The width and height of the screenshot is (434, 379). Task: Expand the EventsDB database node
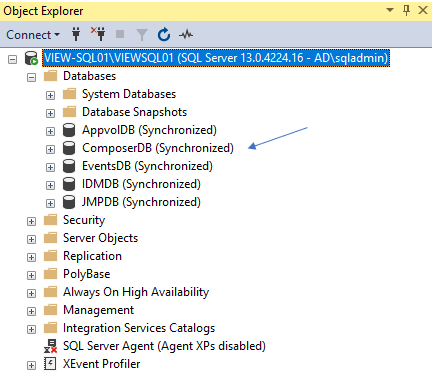(x=50, y=168)
